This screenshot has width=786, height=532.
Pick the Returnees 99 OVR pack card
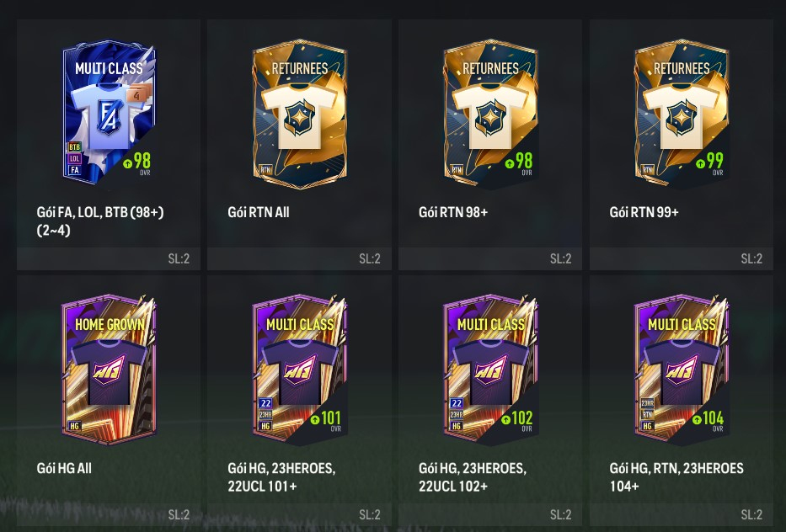coord(682,114)
